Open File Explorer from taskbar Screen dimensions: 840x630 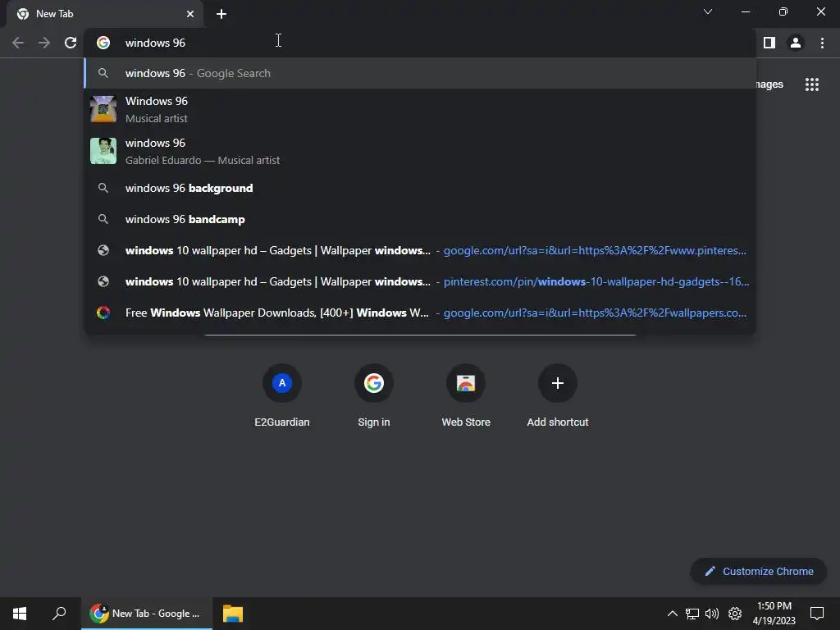click(233, 614)
